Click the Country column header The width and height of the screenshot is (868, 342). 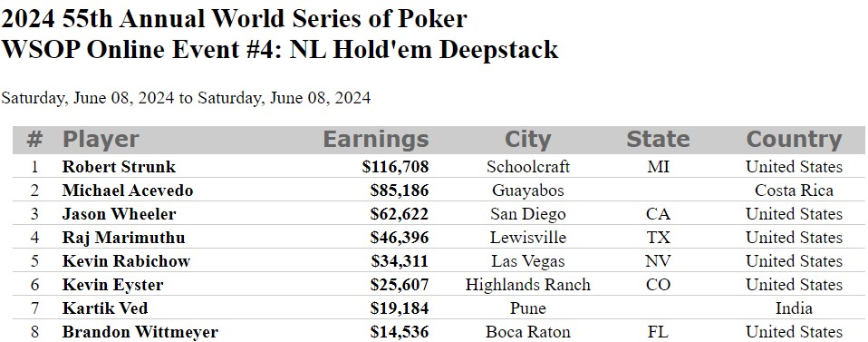click(x=794, y=139)
